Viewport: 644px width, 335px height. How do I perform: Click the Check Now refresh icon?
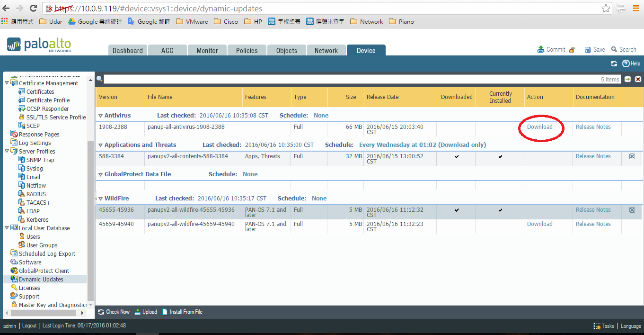click(101, 312)
